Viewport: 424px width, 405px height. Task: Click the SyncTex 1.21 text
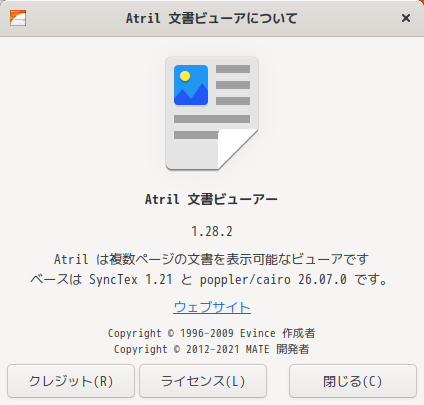click(131, 279)
